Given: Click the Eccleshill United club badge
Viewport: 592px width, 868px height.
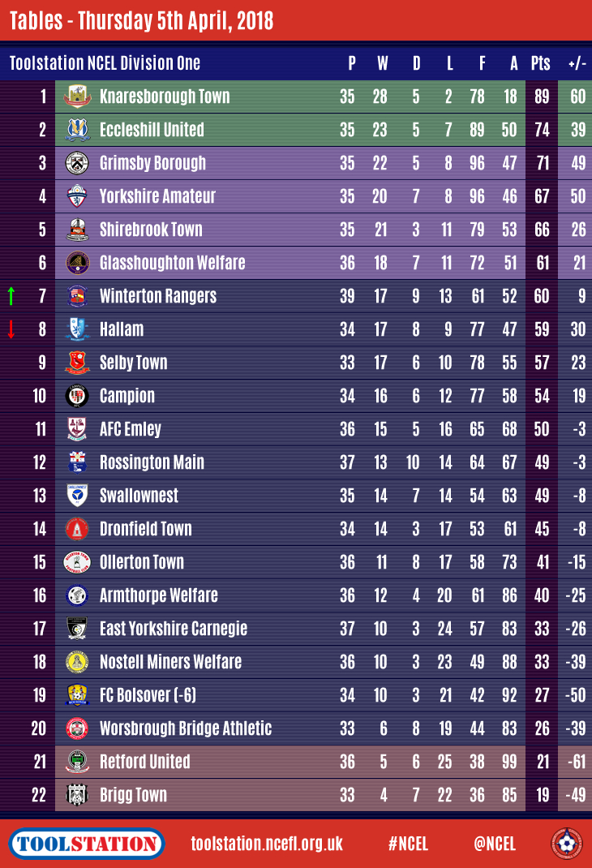Looking at the screenshot, I should tap(77, 130).
